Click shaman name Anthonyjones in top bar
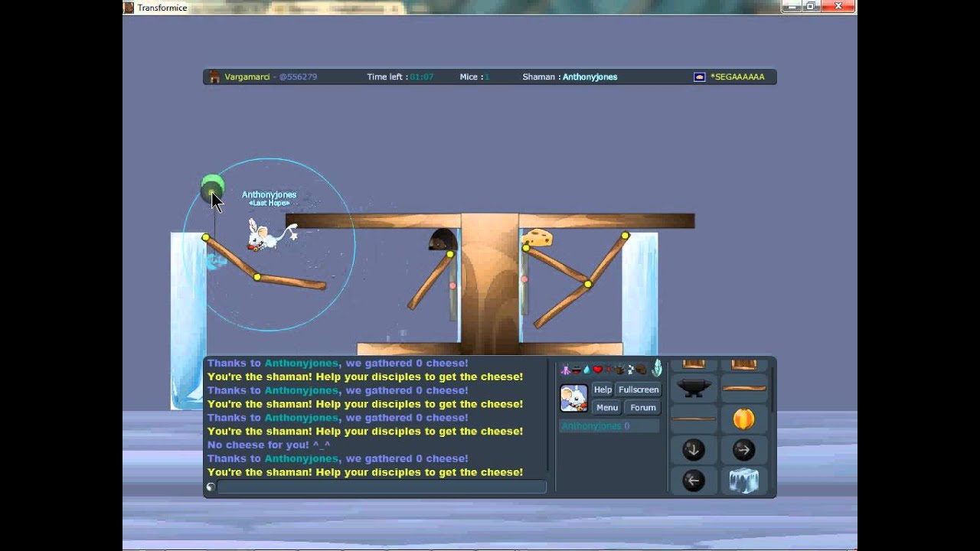The image size is (980, 551). (590, 77)
